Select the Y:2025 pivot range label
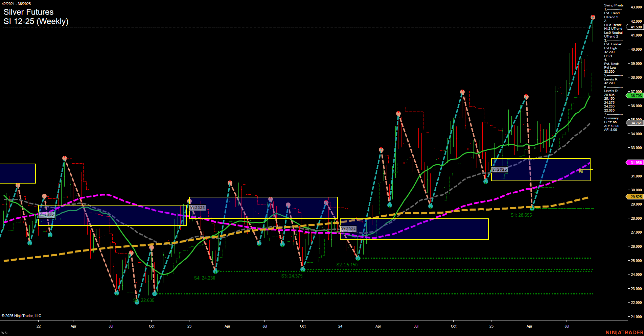Screen dimensions: 644x336 [499, 169]
